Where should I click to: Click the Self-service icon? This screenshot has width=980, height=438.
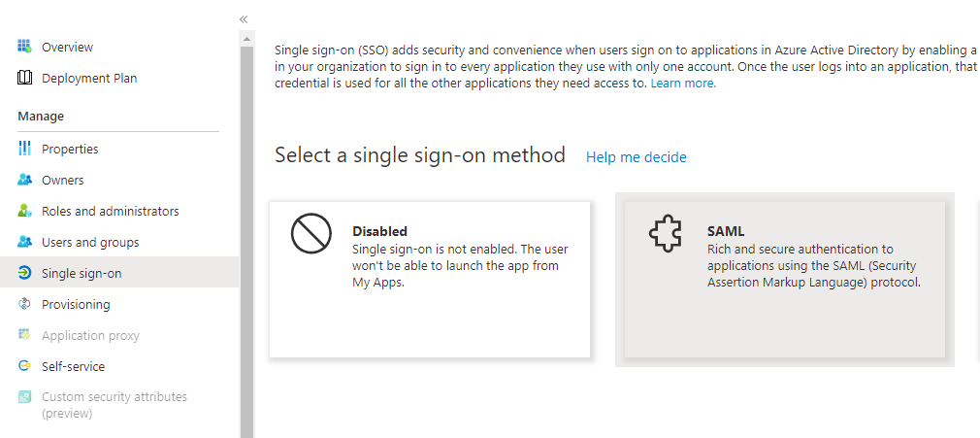24,366
